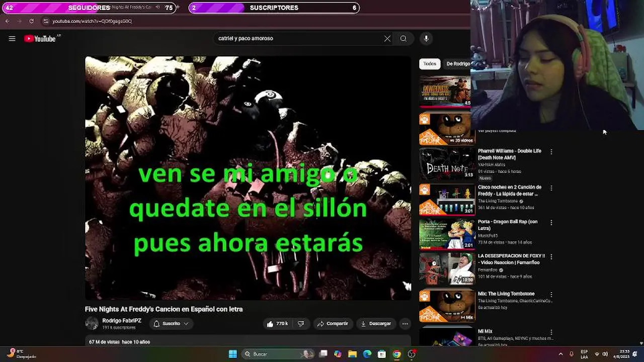Open options for Mix: The Living Tombstone
Screen dimensions: 644x362
(x=551, y=294)
